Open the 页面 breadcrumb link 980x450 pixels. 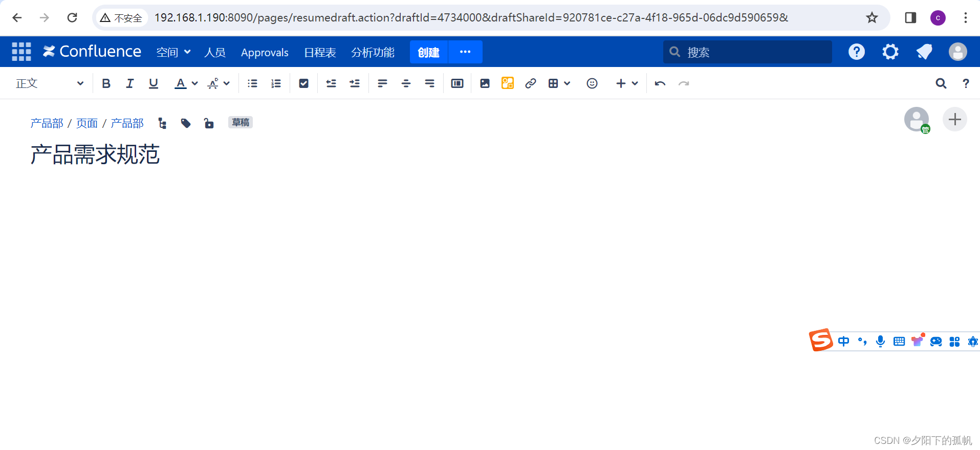coord(87,123)
